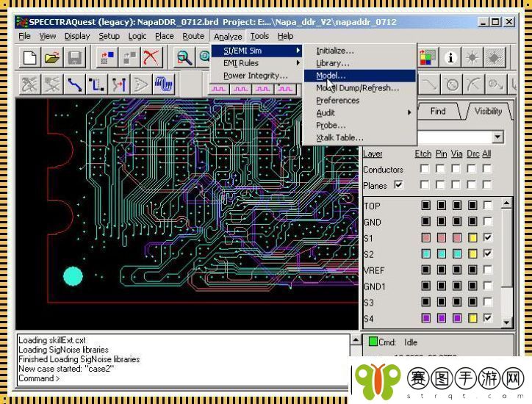Click the S1 Drc yellow color swatch
The image size is (532, 404).
472,237
